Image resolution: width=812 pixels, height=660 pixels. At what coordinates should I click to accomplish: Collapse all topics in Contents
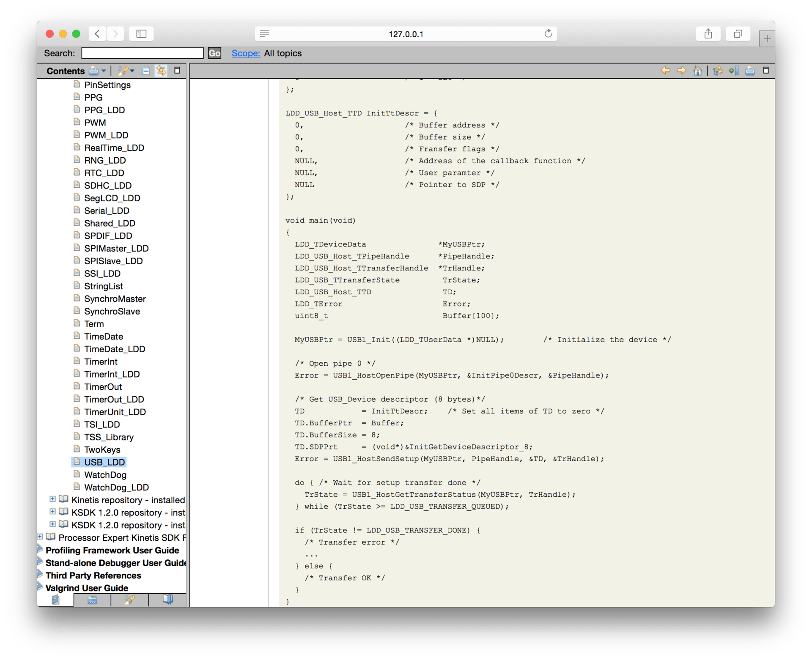coord(145,71)
